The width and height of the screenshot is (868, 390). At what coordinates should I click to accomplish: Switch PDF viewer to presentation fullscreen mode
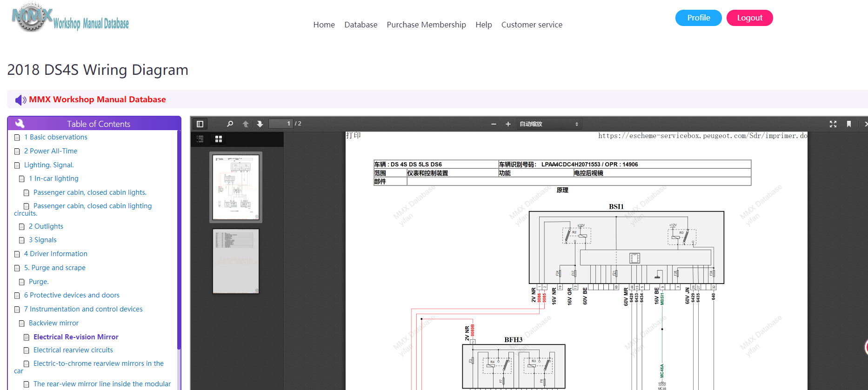pos(833,124)
